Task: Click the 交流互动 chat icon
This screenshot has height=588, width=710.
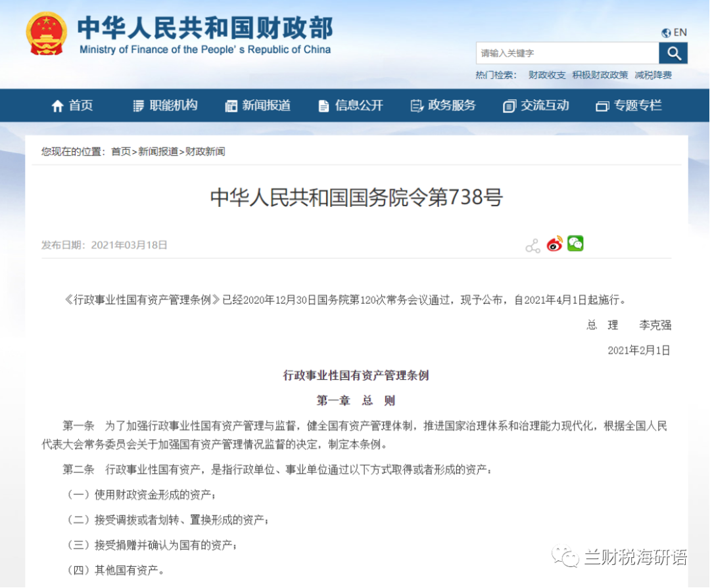Action: tap(509, 106)
